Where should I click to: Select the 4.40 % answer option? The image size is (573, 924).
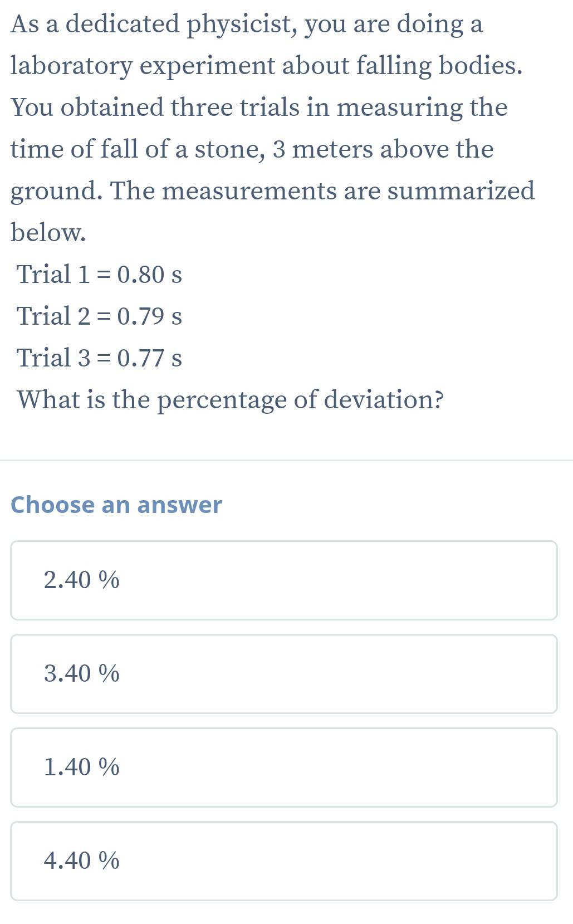pyautogui.click(x=284, y=861)
